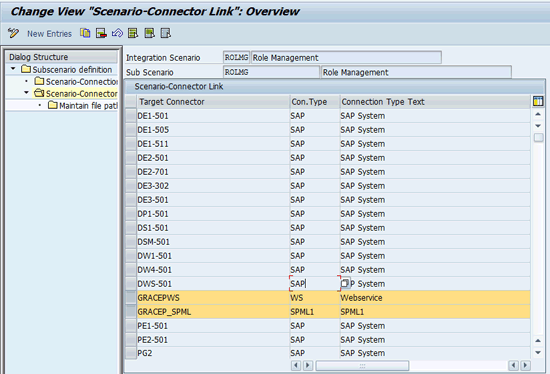Click the first right arrow of the horizontal scrollbar

(x=308, y=365)
